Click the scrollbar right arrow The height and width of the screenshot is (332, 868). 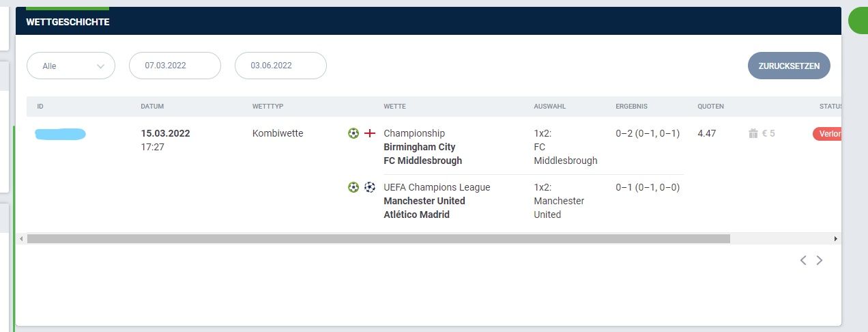point(836,239)
